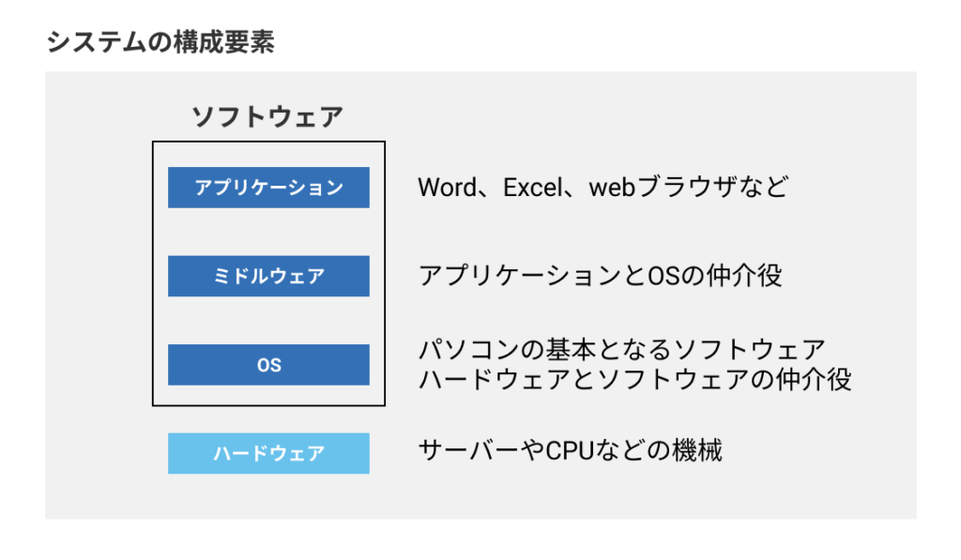Screen dimensions: 961x560
Task: Select the アプリケーションとOSの仲介役 text
Action: pyautogui.click(x=601, y=276)
